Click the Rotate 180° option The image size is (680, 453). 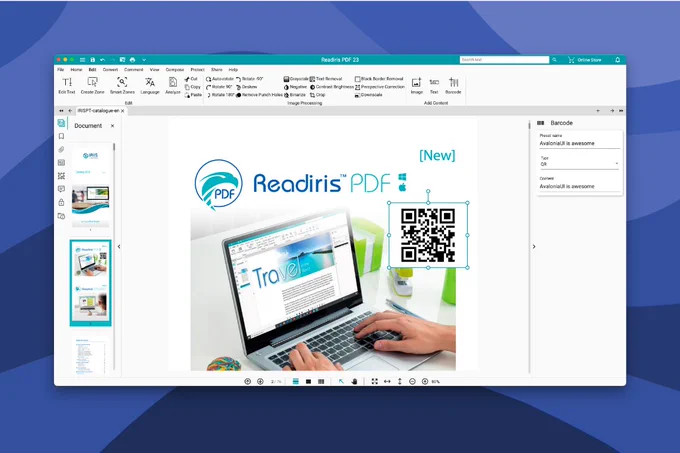pyautogui.click(x=220, y=95)
